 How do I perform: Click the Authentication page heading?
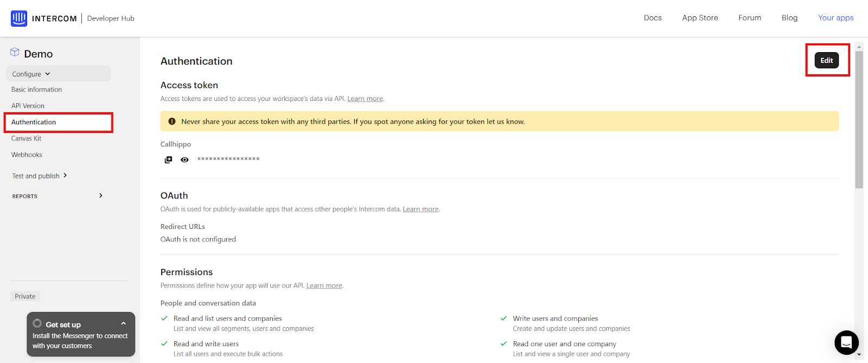click(x=196, y=61)
